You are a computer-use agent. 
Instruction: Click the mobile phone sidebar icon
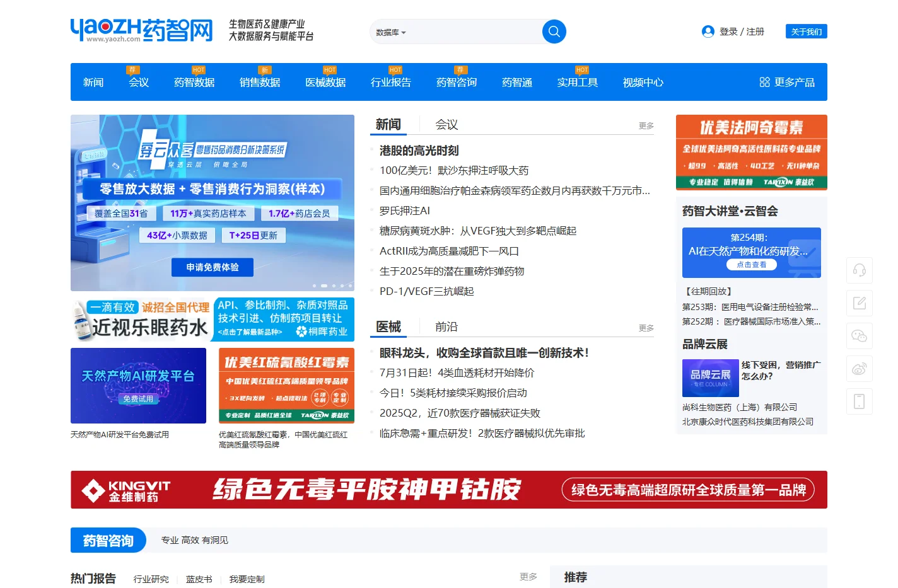(x=859, y=401)
